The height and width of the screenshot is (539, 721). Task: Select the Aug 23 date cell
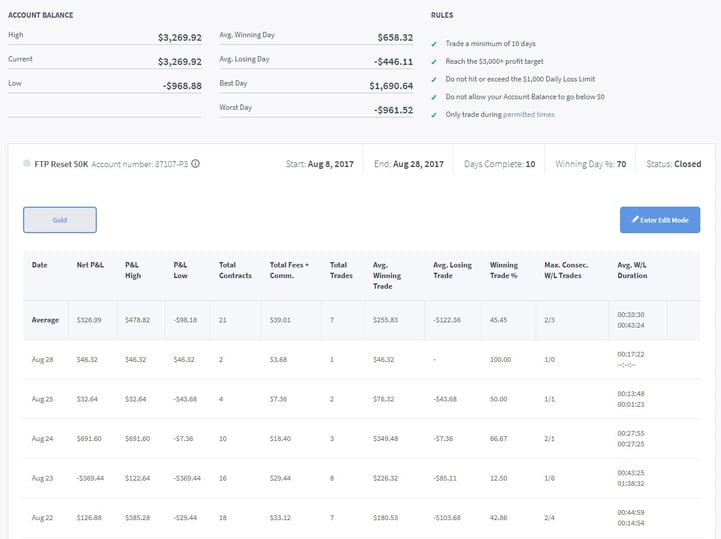pos(42,478)
